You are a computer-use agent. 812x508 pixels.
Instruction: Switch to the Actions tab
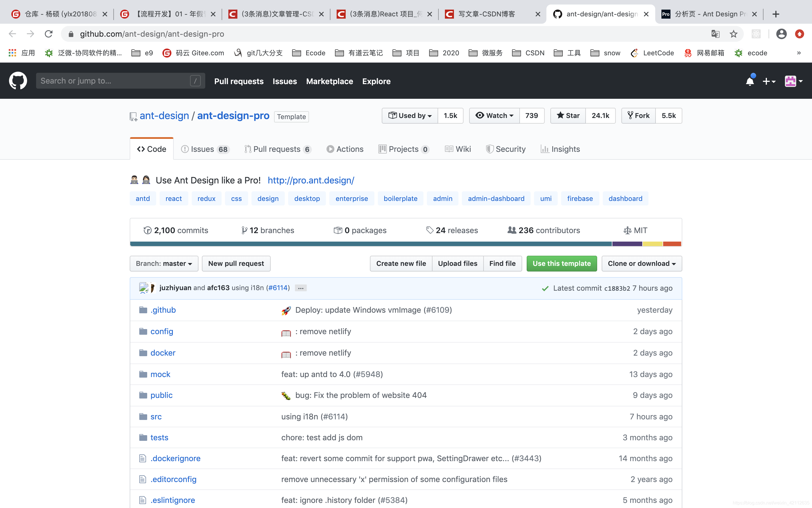(x=345, y=149)
